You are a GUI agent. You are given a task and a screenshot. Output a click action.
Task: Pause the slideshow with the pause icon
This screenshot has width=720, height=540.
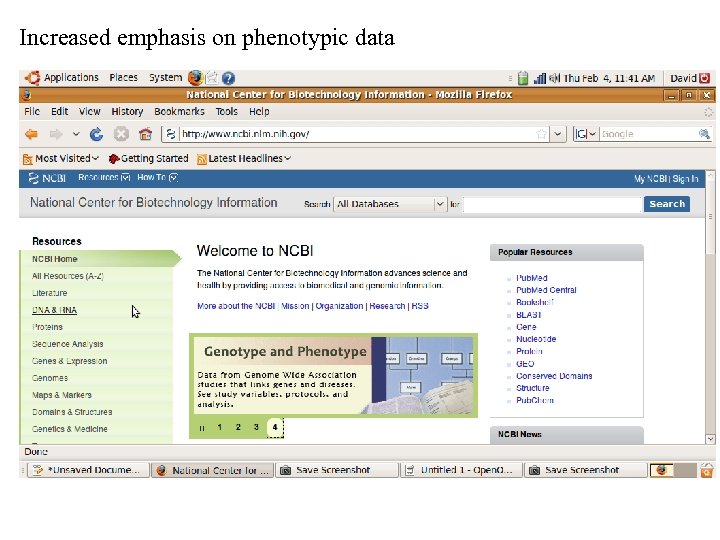click(202, 428)
